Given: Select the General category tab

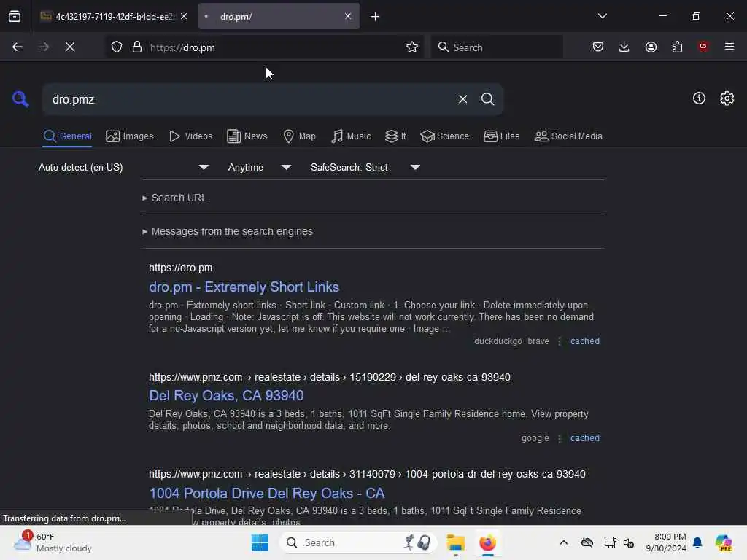Looking at the screenshot, I should point(67,136).
